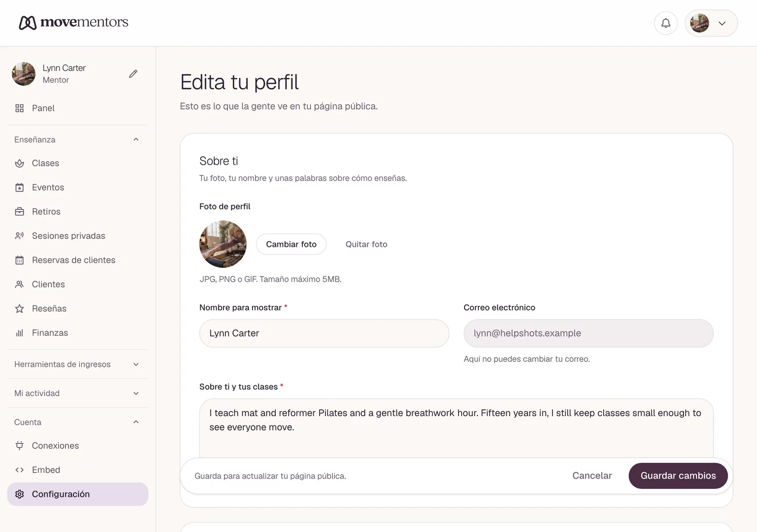Image resolution: width=757 pixels, height=532 pixels.
Task: Click the Clases lotus icon
Action: [19, 163]
